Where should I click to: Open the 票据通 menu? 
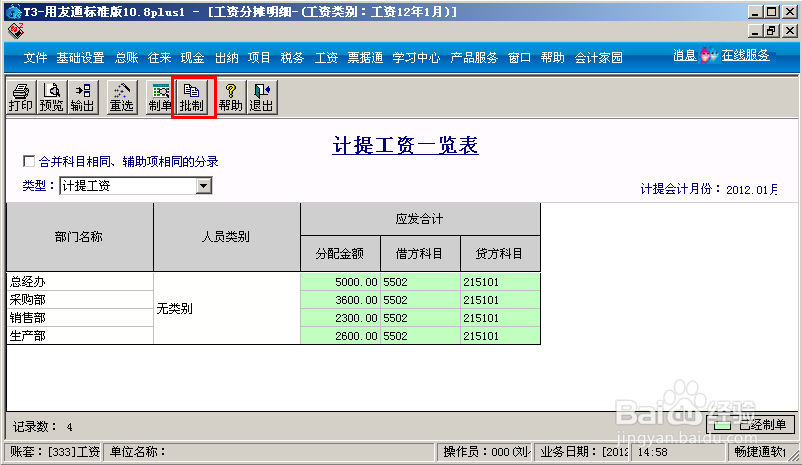point(365,58)
